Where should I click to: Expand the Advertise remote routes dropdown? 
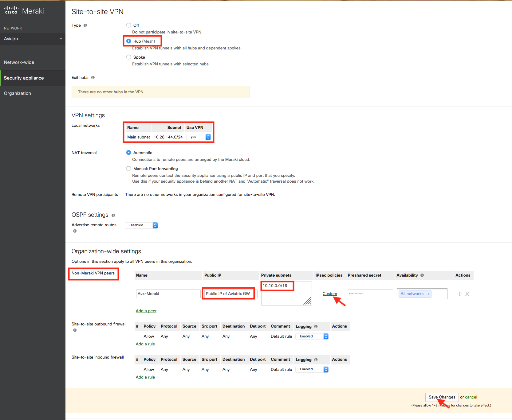coord(141,225)
